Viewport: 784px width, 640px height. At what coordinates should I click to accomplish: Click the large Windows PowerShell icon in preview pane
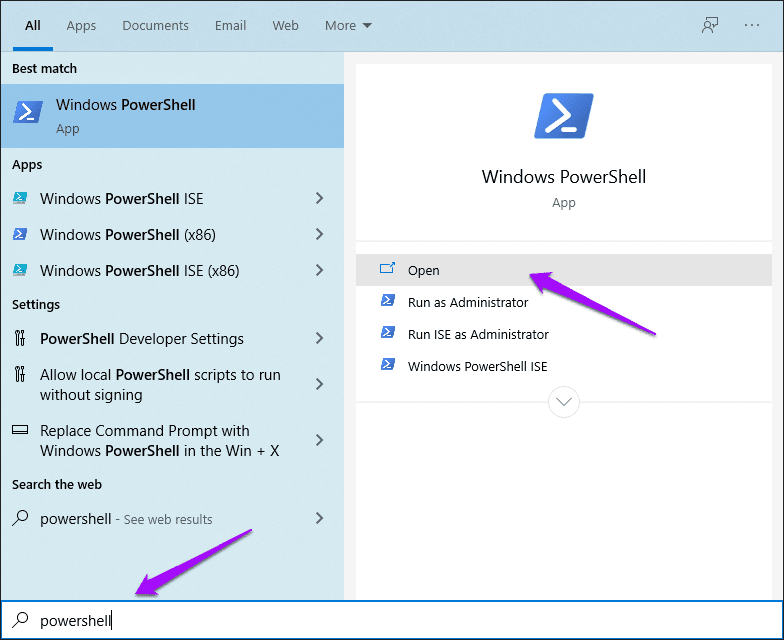click(563, 116)
